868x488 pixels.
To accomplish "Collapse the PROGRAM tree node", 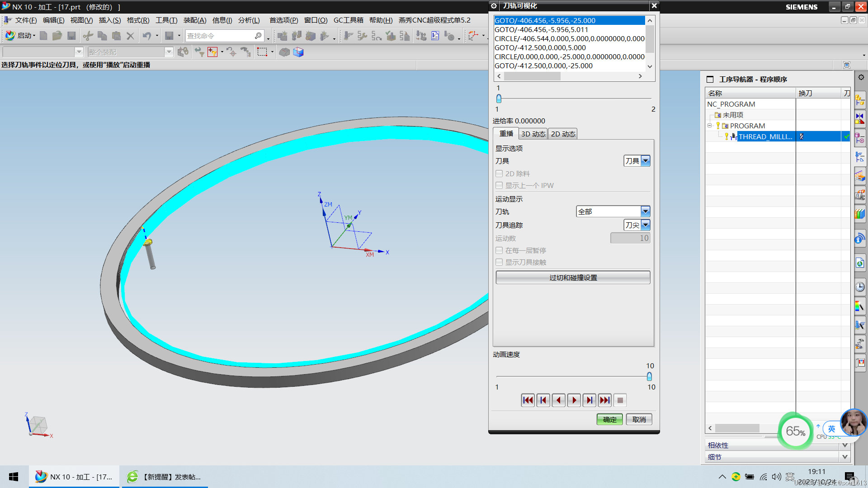I will [x=710, y=126].
